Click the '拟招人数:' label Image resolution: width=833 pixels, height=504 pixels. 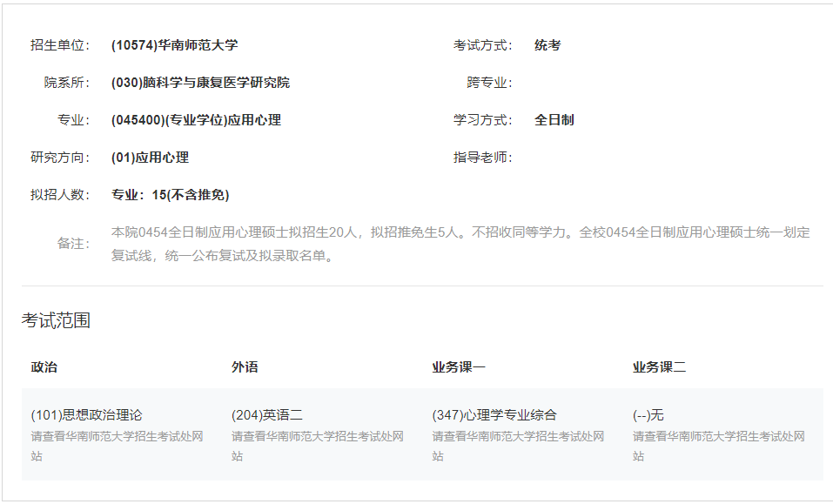pos(60,194)
